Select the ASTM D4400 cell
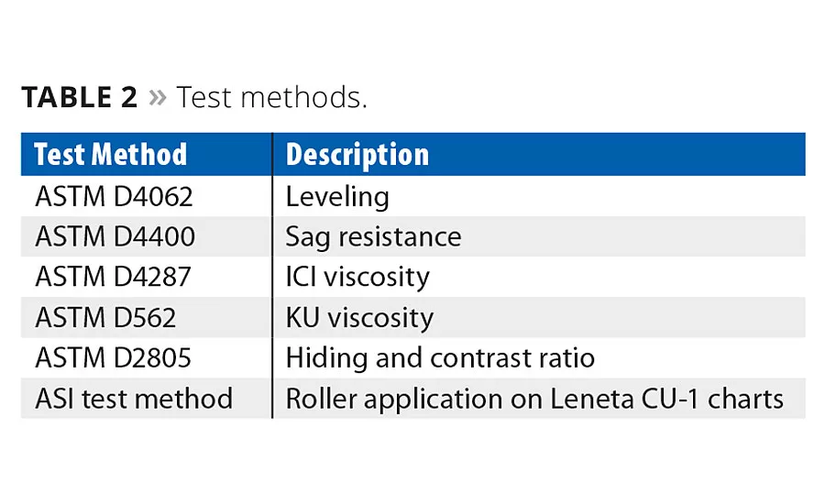825x504 pixels. 115,236
